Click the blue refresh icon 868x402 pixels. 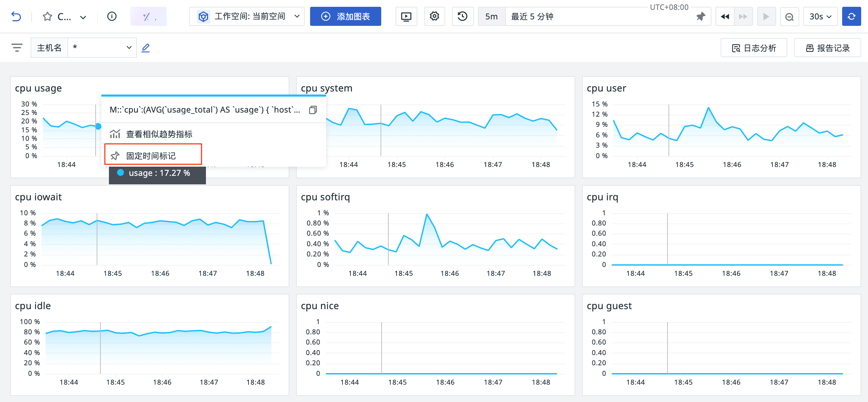point(851,16)
